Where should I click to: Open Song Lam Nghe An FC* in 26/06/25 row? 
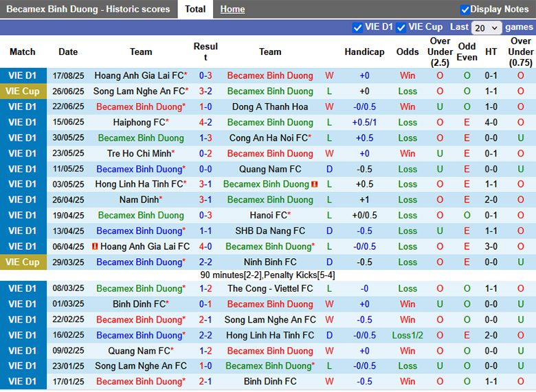(141, 91)
